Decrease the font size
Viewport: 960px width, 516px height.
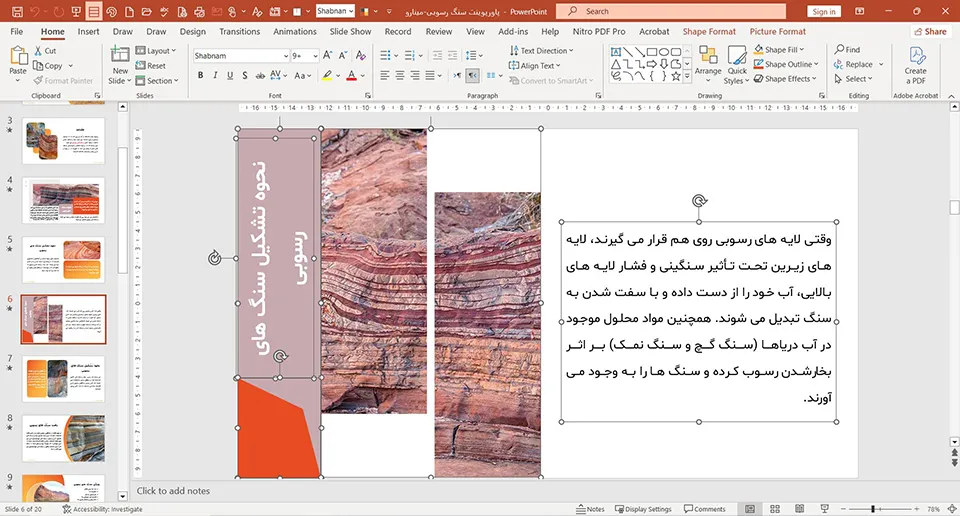point(343,56)
